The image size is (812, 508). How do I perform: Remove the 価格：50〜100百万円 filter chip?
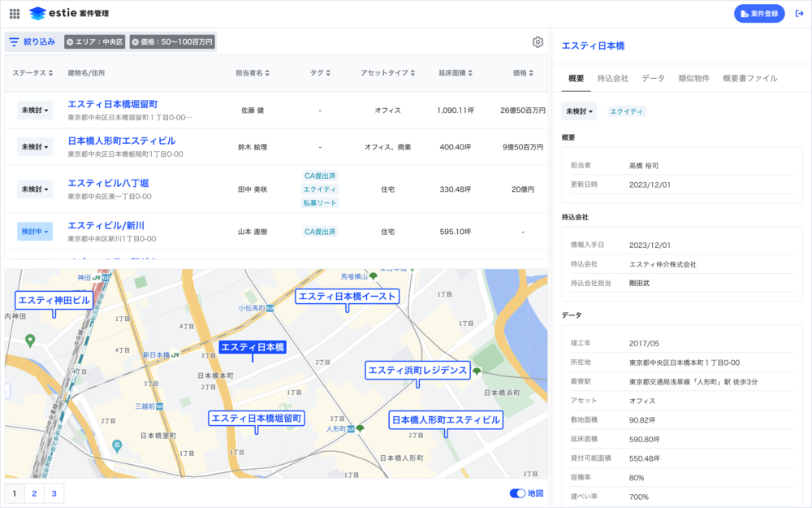tap(135, 41)
